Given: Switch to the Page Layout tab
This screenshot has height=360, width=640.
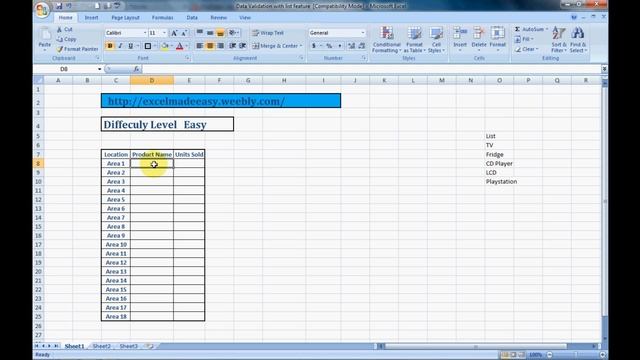Looking at the screenshot, I should (x=125, y=18).
